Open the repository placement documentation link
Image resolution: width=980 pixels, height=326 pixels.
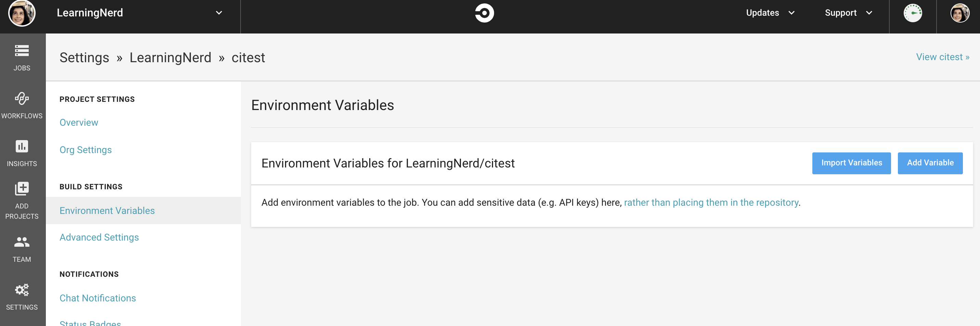[x=711, y=203]
